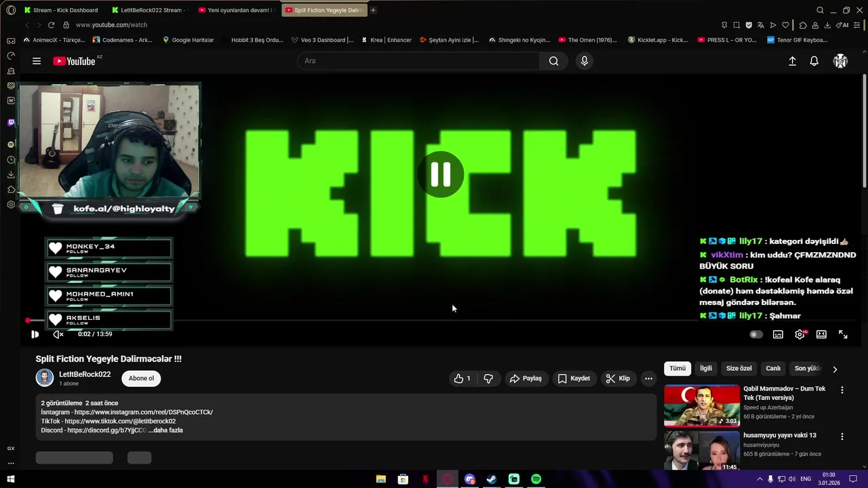
Task: Switch to Yeni oyunlardan dəvam tab
Action: tap(235, 10)
